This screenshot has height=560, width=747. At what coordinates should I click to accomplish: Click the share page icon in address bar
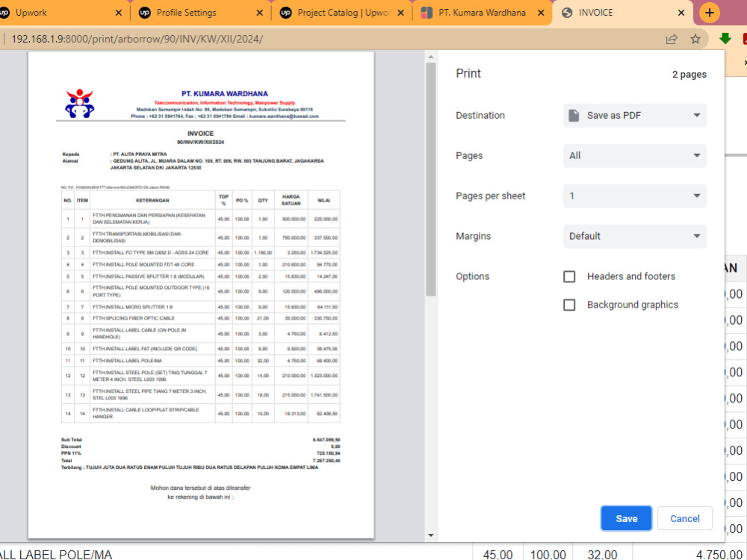(x=672, y=39)
